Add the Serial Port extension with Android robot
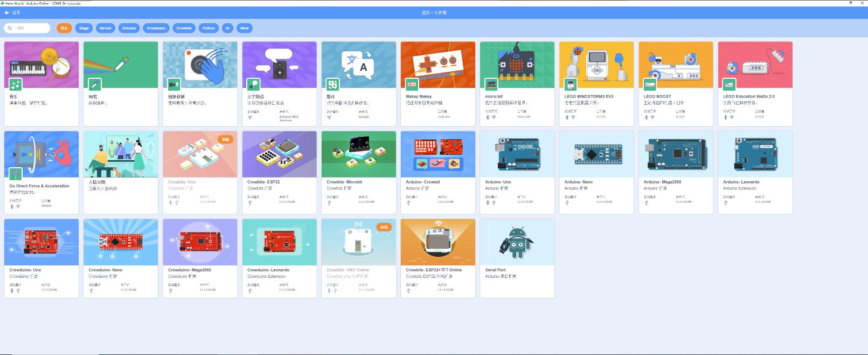The image size is (868, 355). 517,258
